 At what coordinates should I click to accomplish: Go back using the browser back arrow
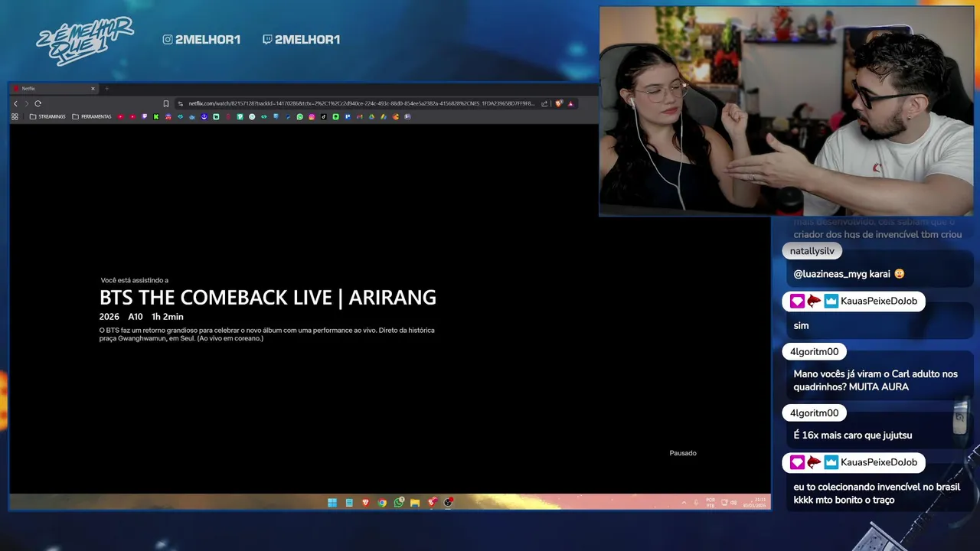[15, 103]
